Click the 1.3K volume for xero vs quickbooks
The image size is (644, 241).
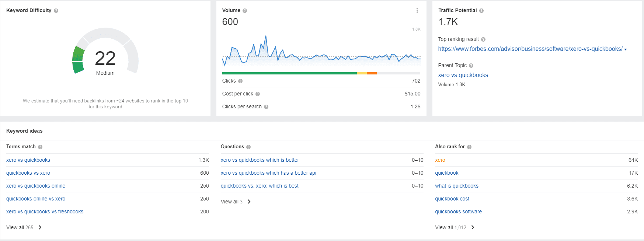tap(203, 160)
